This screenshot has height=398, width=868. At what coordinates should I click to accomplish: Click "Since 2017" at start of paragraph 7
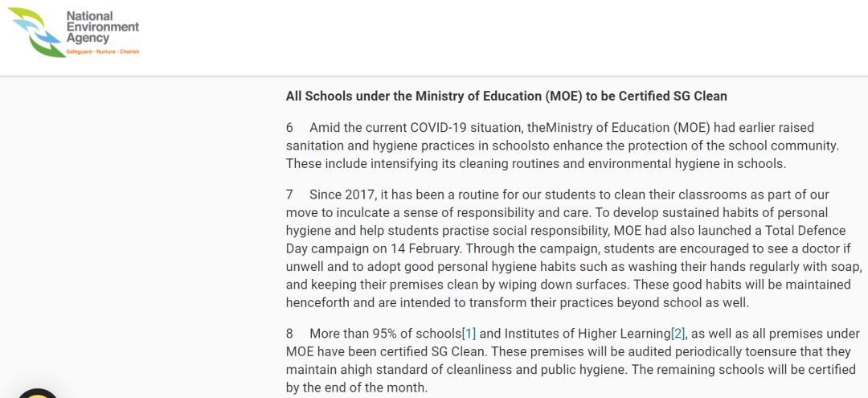point(340,195)
